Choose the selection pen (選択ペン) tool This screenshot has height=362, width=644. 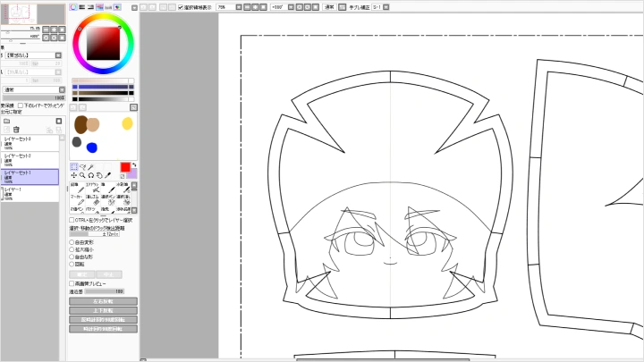(108, 200)
